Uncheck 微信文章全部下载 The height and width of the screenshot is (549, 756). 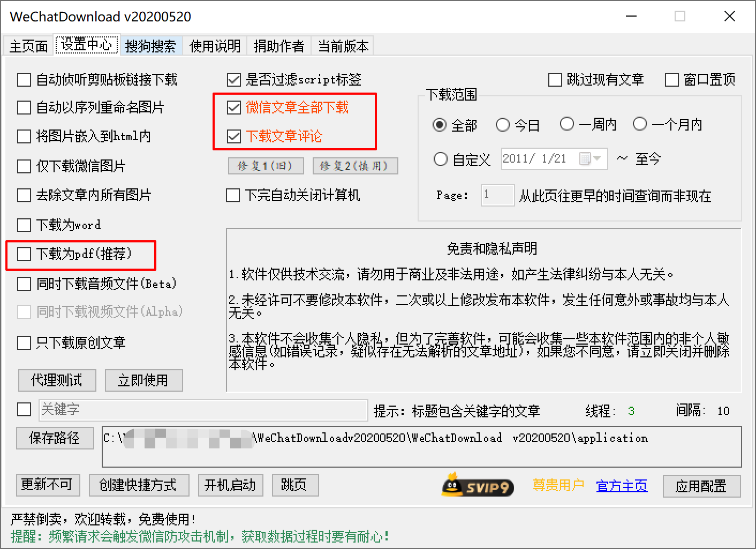click(x=234, y=108)
